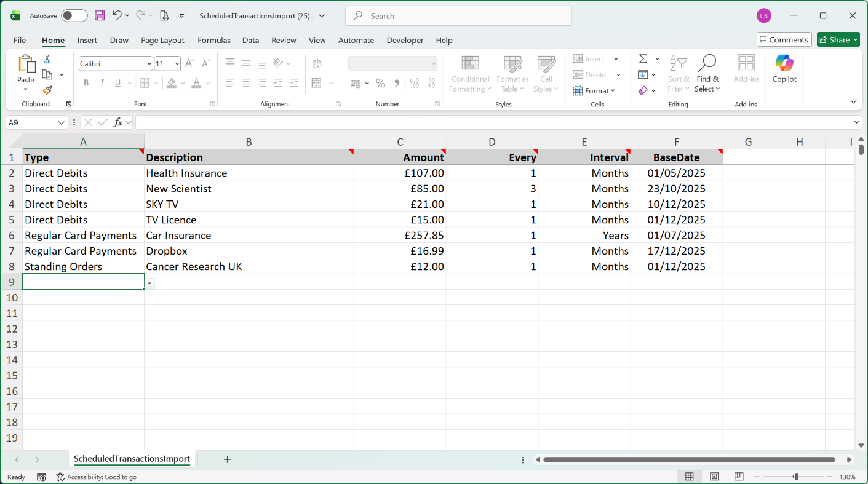The width and height of the screenshot is (868, 484).
Task: Open the Formulas ribbon tab
Action: (x=214, y=40)
